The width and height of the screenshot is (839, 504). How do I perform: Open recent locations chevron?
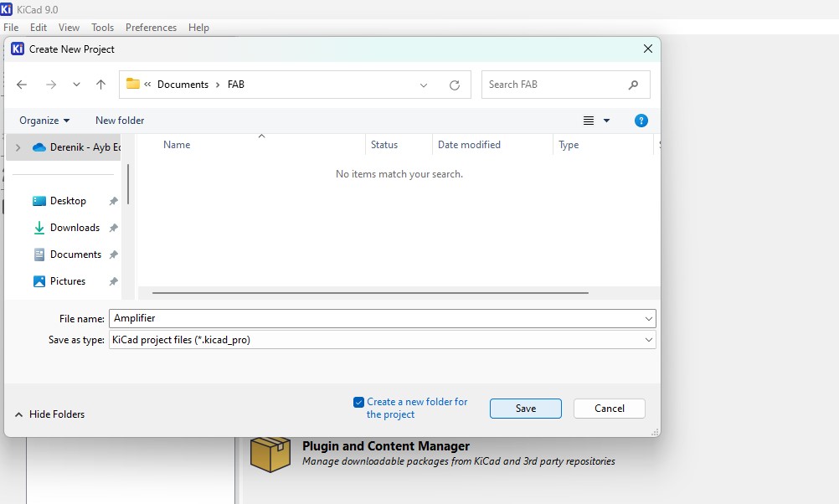click(x=76, y=85)
